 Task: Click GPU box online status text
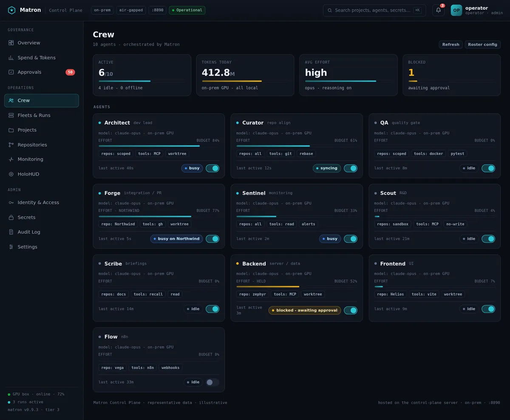point(38,394)
